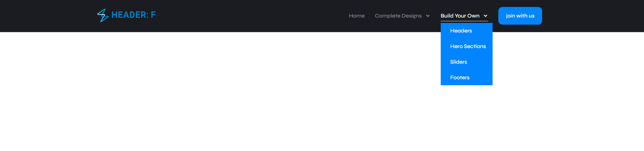Click the letter F in the site logo
The height and width of the screenshot is (151, 644).
pos(153,15)
